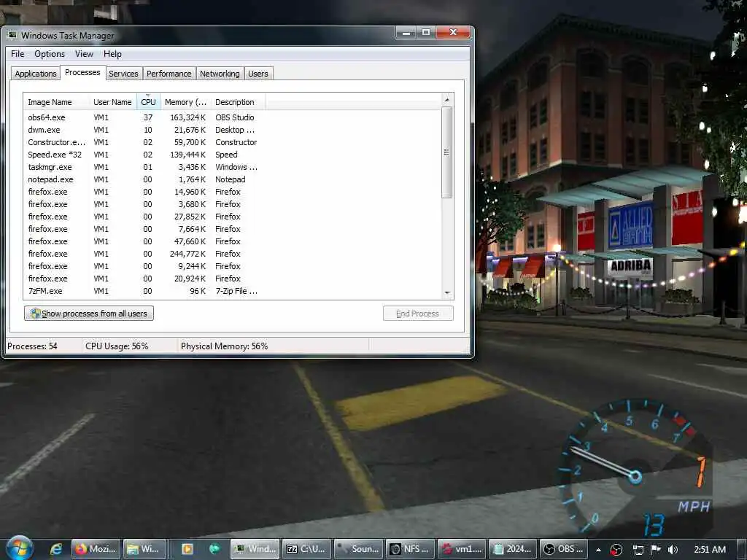
Task: Select the obs64.exe process row
Action: [x=233, y=117]
